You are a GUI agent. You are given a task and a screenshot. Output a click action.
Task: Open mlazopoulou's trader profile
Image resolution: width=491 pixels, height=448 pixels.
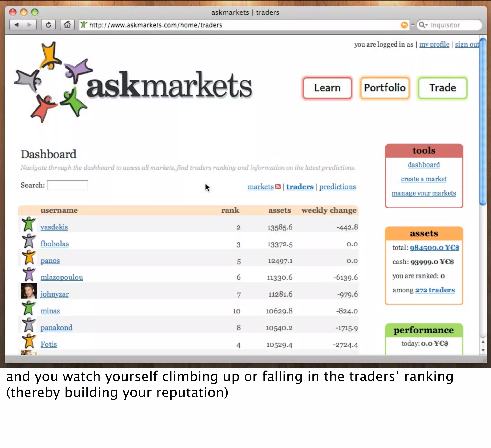point(62,277)
